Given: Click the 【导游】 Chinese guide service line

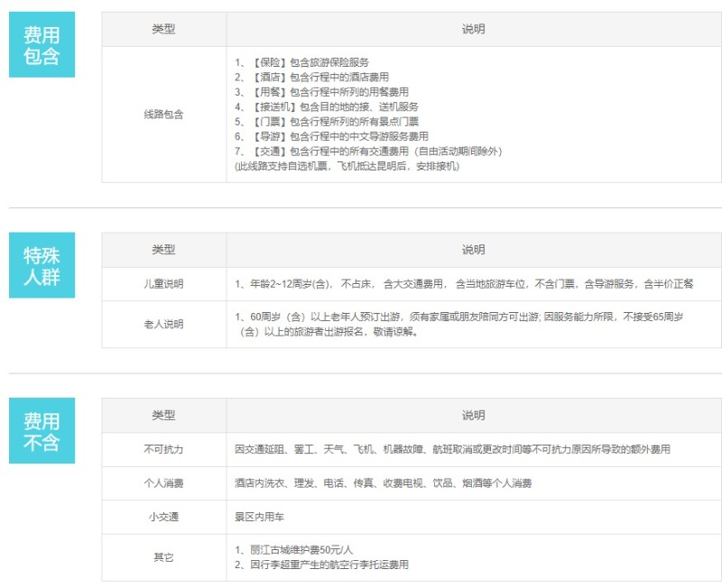Looking at the screenshot, I should tap(331, 136).
